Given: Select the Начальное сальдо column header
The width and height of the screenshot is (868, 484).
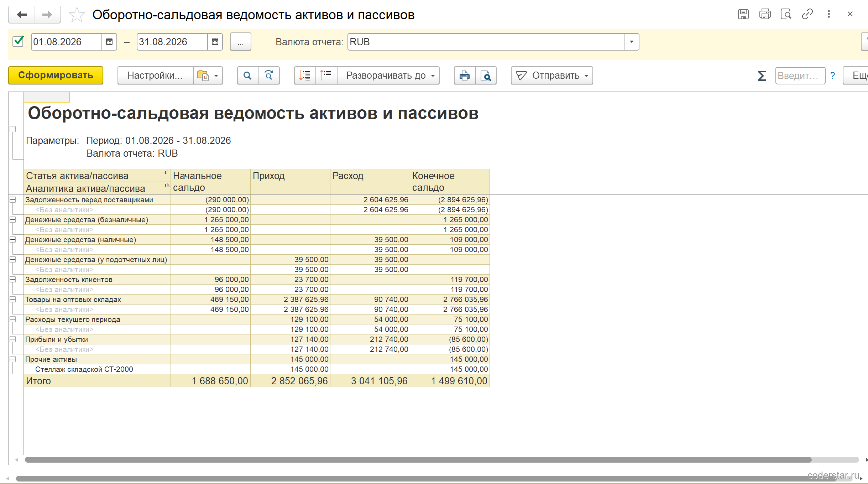Looking at the screenshot, I should click(x=210, y=182).
